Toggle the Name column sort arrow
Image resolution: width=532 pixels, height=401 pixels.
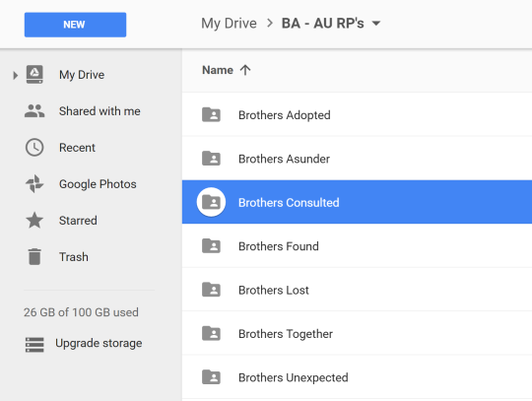coord(245,70)
